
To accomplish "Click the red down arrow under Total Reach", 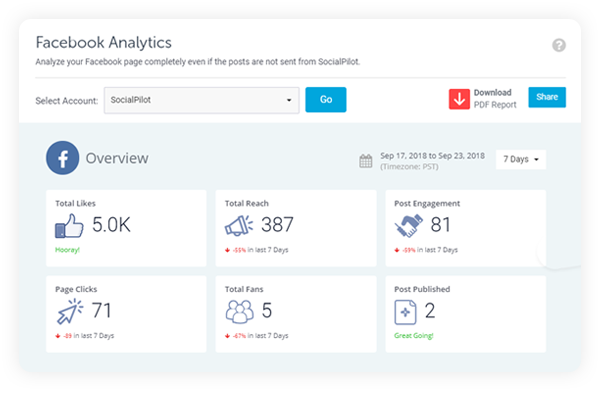I will pyautogui.click(x=227, y=250).
